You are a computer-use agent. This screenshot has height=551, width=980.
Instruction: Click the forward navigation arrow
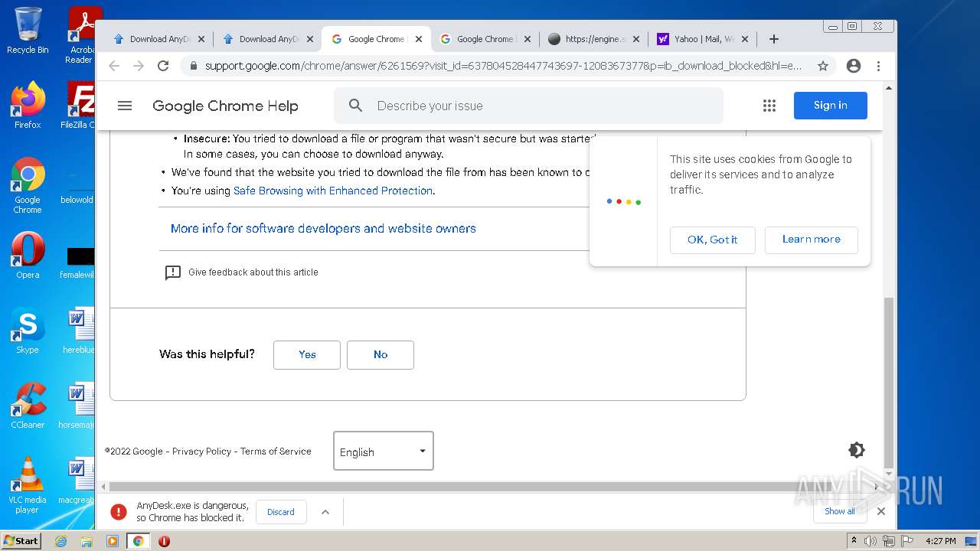click(x=139, y=66)
